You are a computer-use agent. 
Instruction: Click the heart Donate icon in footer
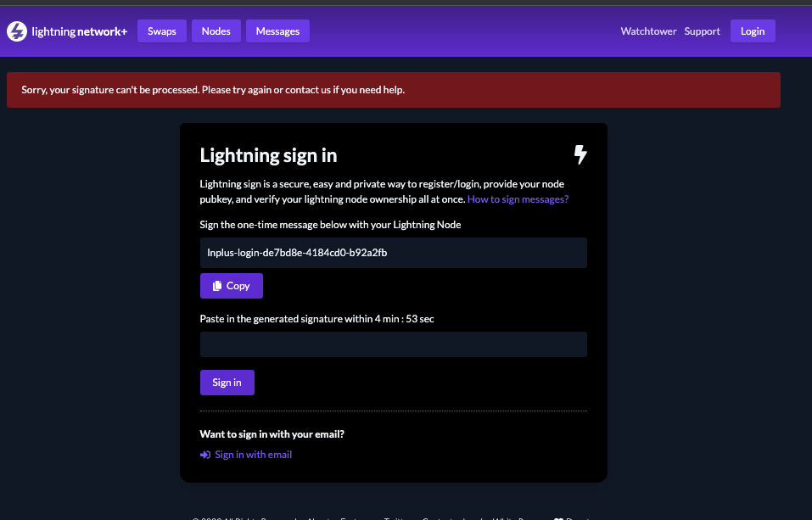pyautogui.click(x=558, y=518)
